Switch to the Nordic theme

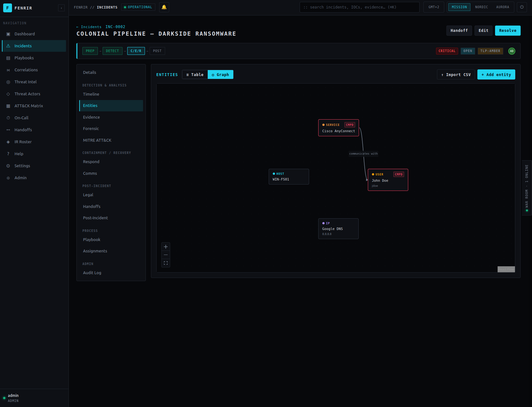[481, 7]
